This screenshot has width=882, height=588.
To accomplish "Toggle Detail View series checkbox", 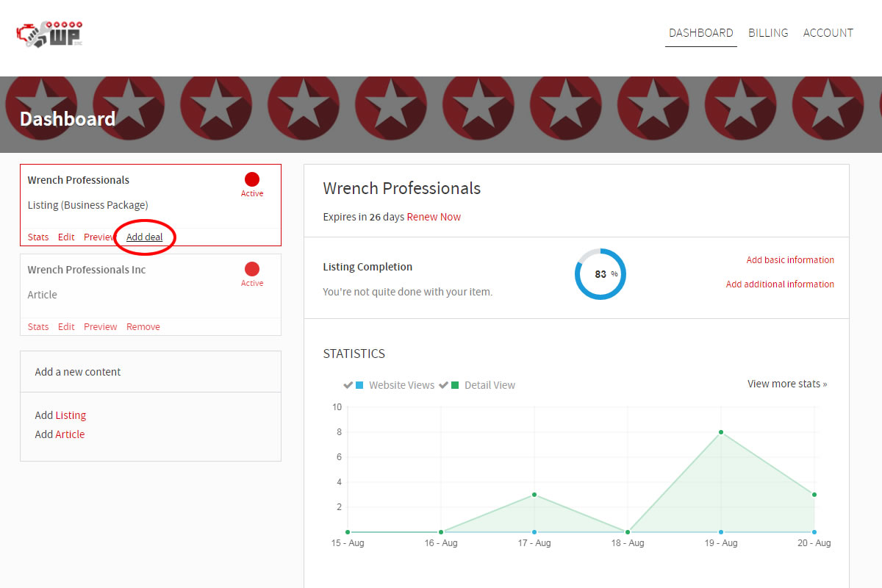I will (x=444, y=385).
